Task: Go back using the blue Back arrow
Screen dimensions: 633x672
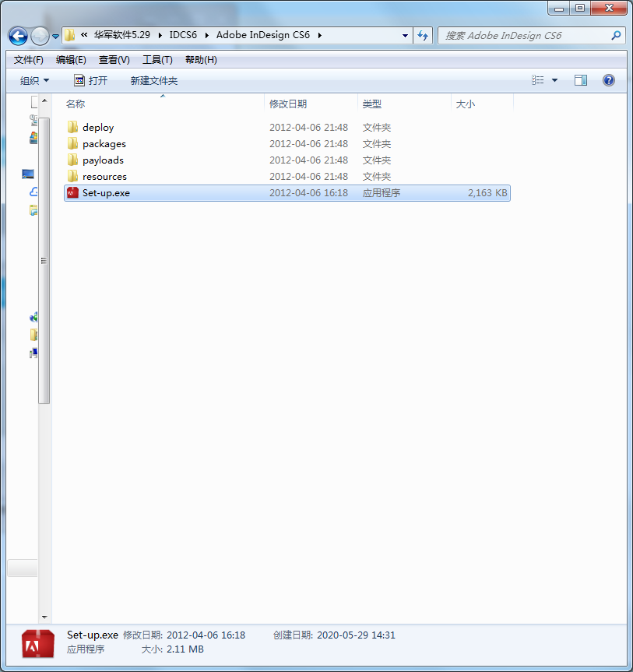Action: pyautogui.click(x=18, y=36)
